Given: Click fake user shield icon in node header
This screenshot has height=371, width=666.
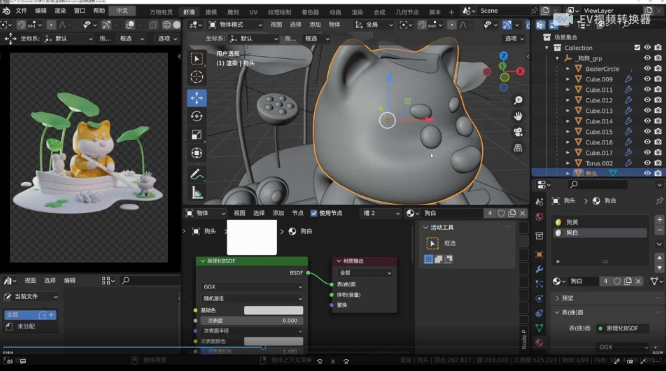Looking at the screenshot, I should pyautogui.click(x=501, y=213).
